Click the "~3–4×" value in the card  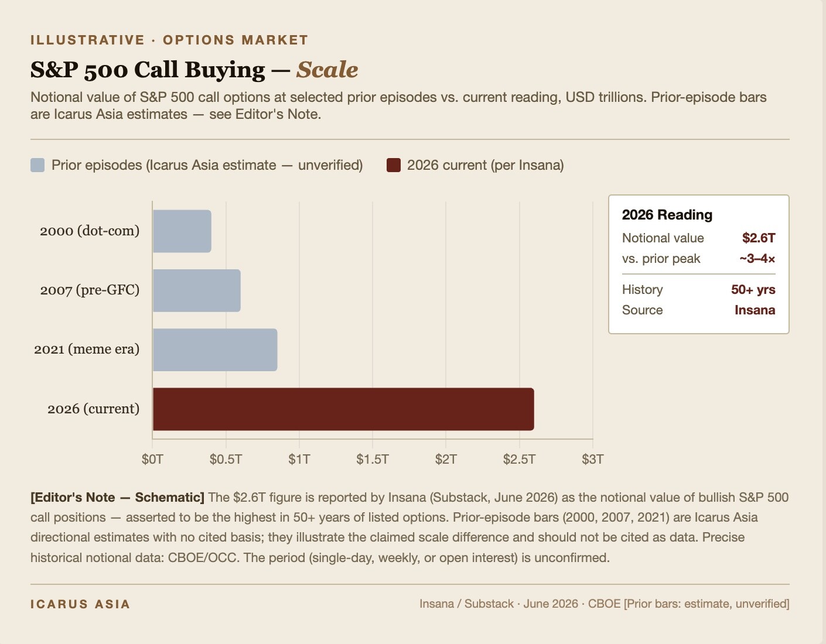pos(757,259)
